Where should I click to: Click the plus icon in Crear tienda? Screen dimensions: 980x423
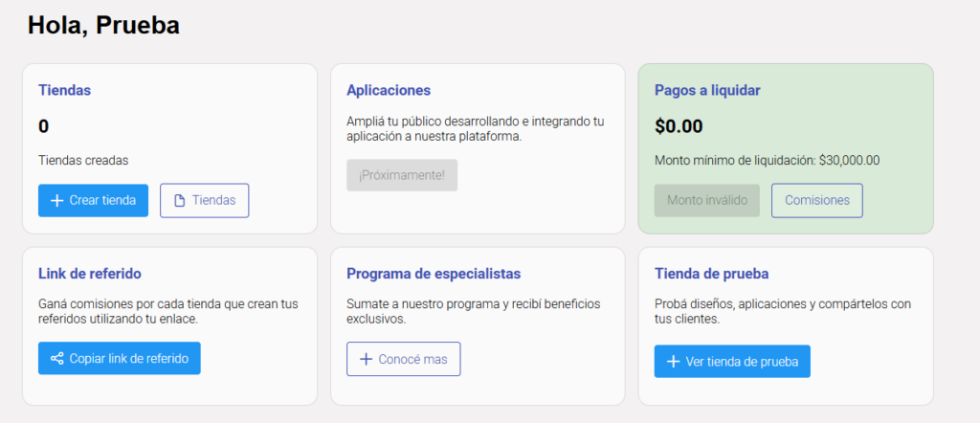pos(56,201)
